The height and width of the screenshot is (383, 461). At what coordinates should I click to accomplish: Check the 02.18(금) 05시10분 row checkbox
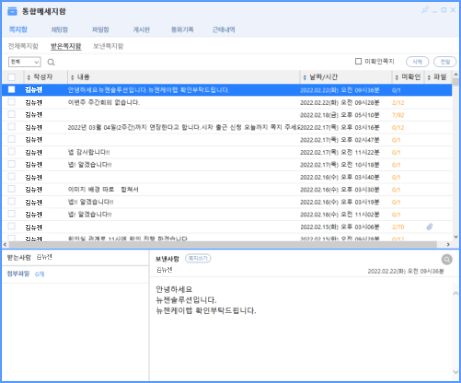point(12,114)
